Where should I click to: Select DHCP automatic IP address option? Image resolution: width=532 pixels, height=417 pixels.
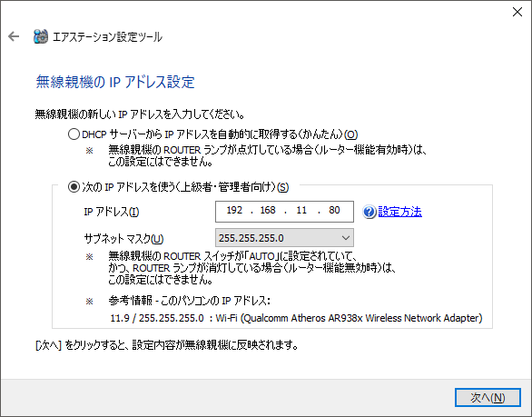pos(74,134)
